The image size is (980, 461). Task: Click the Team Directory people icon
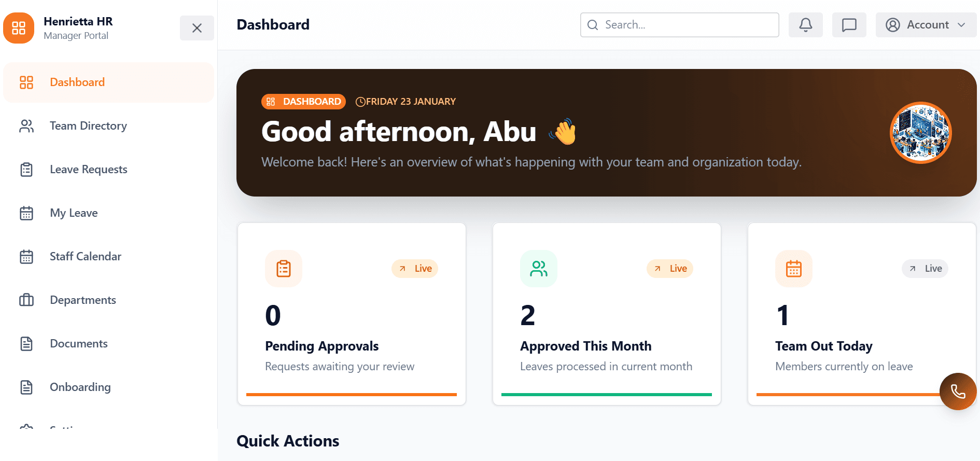pyautogui.click(x=26, y=125)
